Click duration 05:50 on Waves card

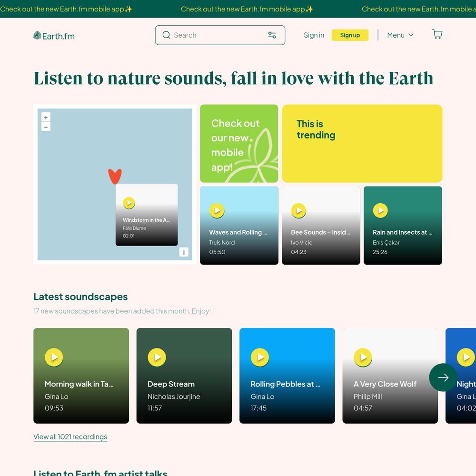217,252
